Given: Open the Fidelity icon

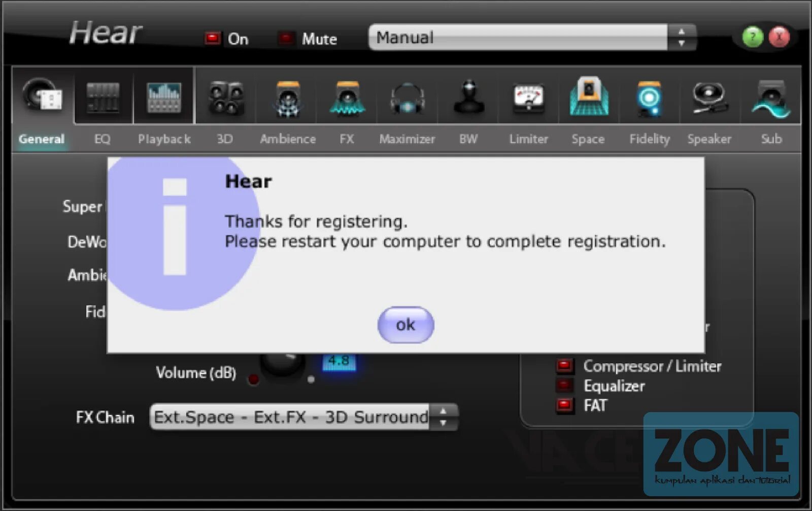Looking at the screenshot, I should (649, 99).
